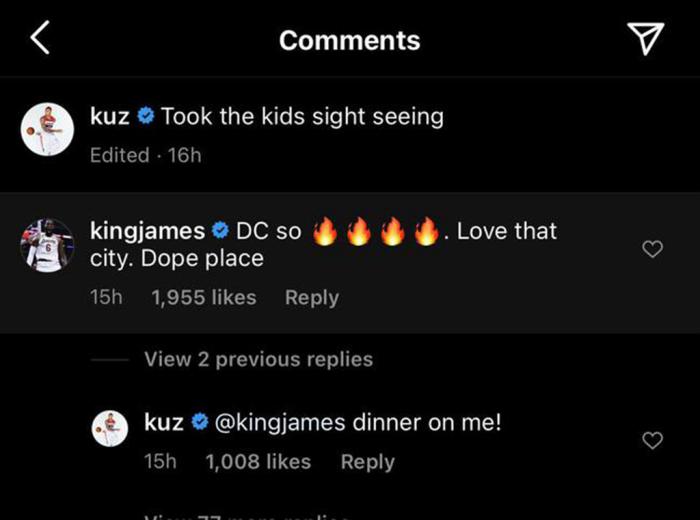The width and height of the screenshot is (700, 520).
Task: Tap the paper plane share icon
Action: click(x=645, y=38)
